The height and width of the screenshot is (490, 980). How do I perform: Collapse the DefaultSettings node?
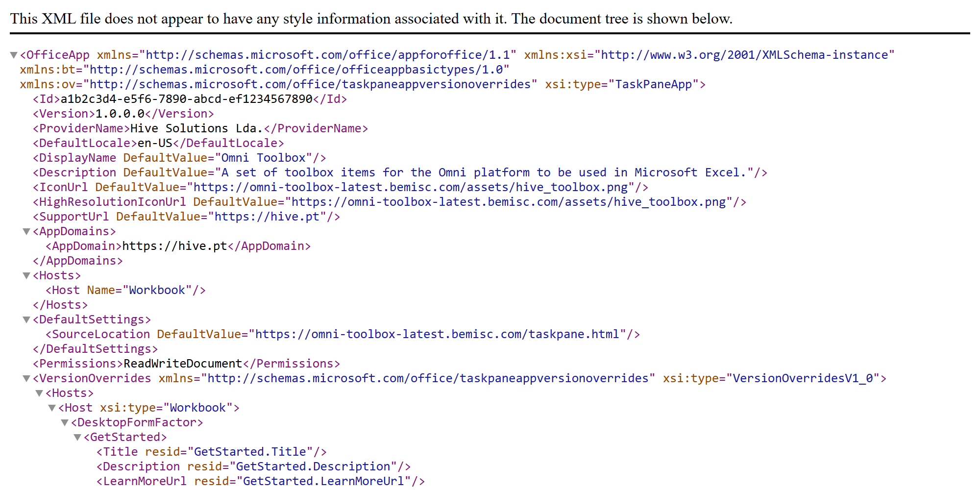(x=26, y=319)
